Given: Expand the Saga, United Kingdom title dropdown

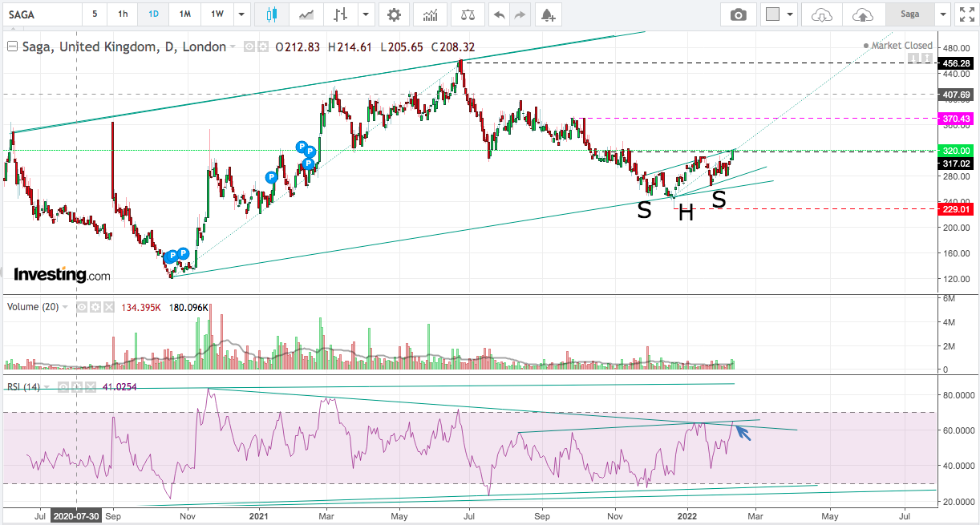Looking at the screenshot, I should point(233,47).
